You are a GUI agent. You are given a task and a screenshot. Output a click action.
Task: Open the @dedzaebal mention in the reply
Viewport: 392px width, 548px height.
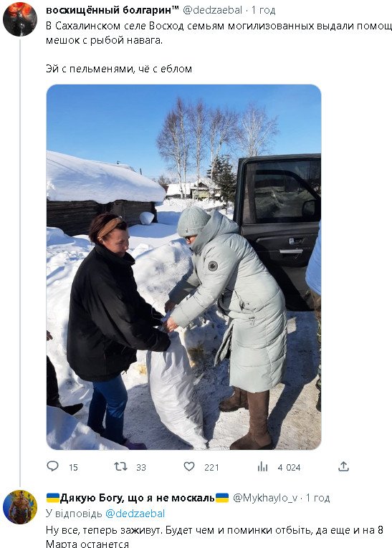(x=135, y=514)
